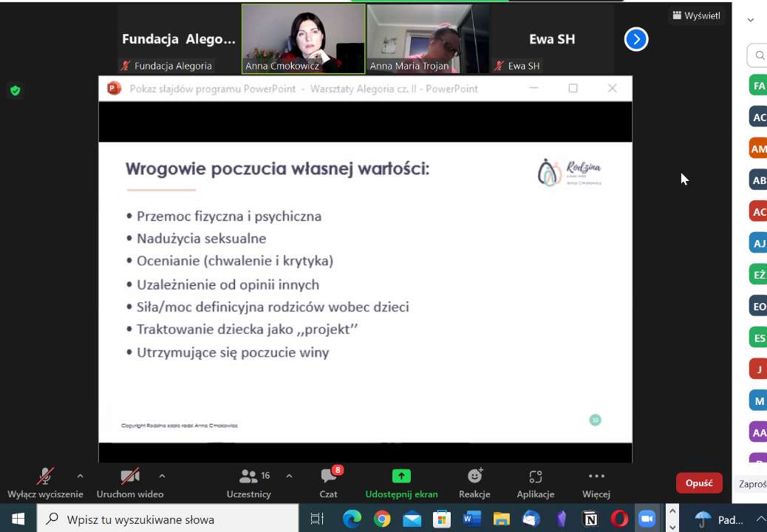Click green encryption shield icon
767x532 pixels.
click(x=15, y=91)
